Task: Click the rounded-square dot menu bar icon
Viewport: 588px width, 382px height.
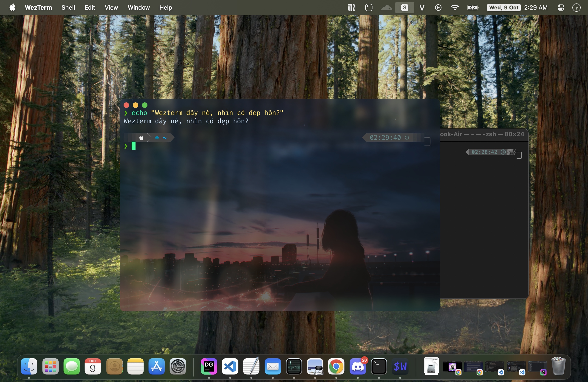Action: click(369, 7)
